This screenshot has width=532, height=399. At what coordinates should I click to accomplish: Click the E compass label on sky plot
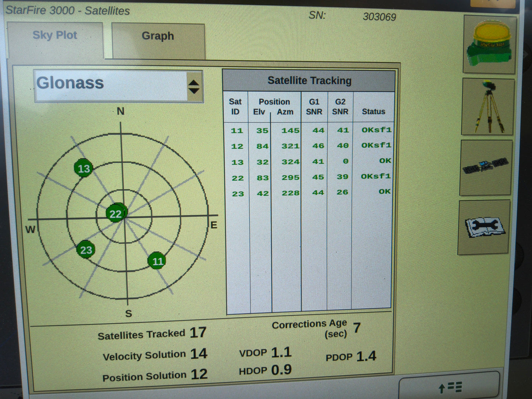click(x=214, y=225)
